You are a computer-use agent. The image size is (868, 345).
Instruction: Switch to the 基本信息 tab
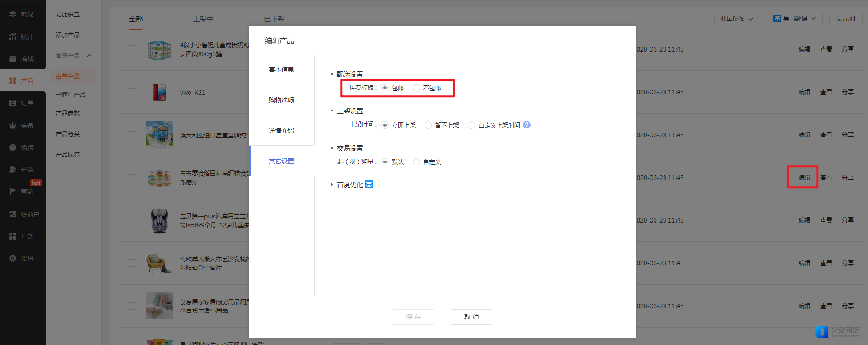click(x=281, y=70)
